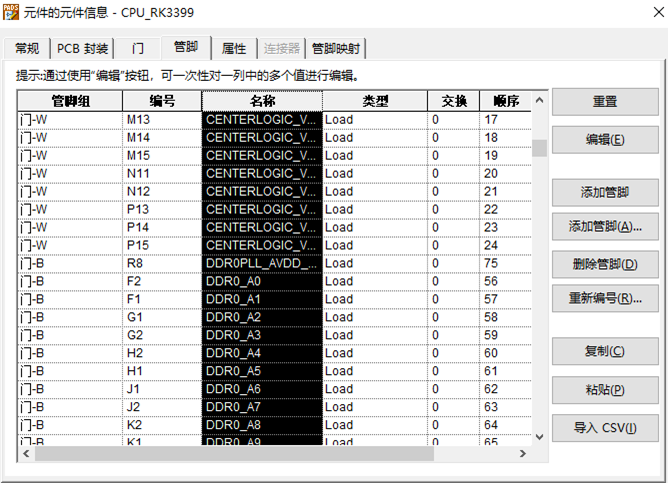Select pin number cell F2
The width and height of the screenshot is (668, 483).
162,281
